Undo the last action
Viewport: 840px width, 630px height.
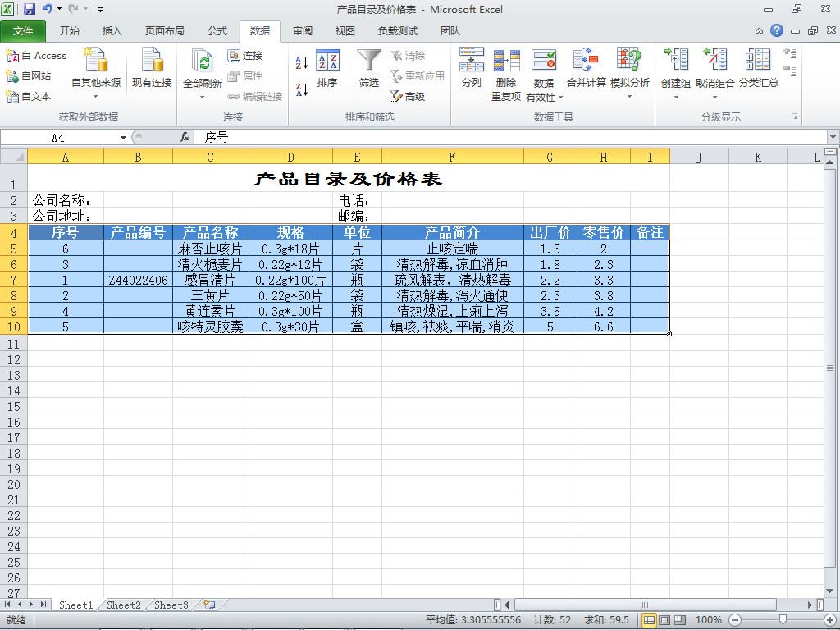click(47, 9)
